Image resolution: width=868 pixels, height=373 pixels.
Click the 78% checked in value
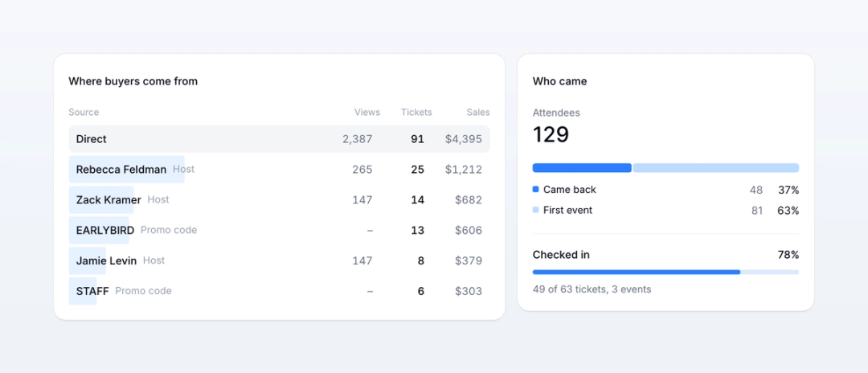click(x=788, y=255)
